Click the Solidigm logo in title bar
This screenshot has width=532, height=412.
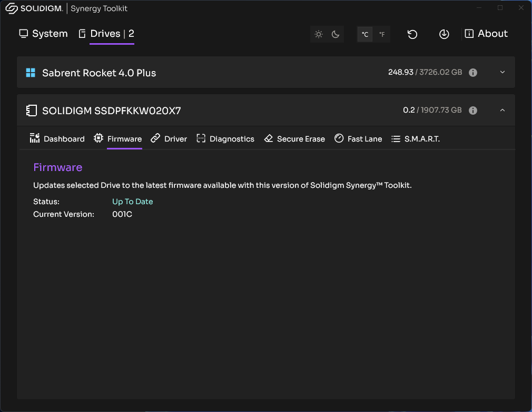click(34, 8)
